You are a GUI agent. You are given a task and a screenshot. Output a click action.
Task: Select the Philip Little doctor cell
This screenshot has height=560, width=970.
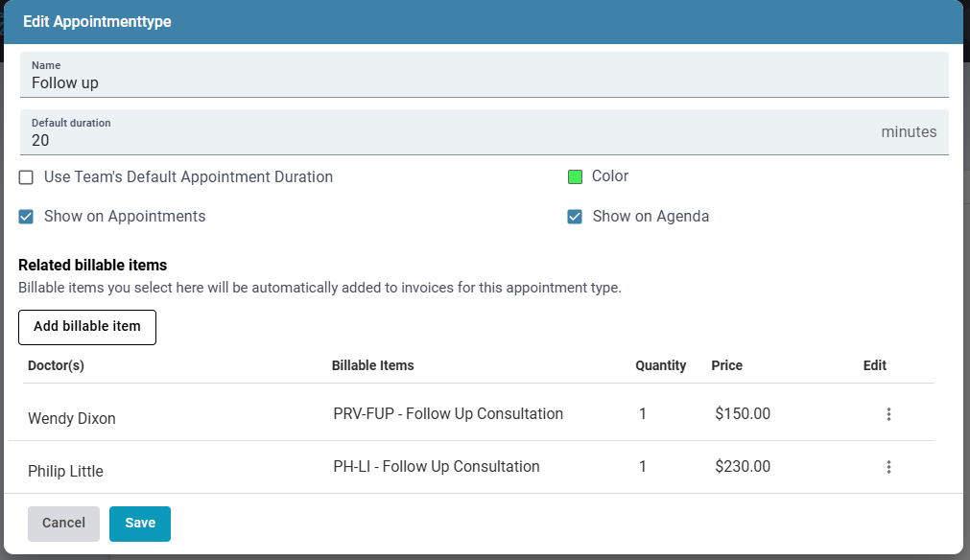coord(65,472)
